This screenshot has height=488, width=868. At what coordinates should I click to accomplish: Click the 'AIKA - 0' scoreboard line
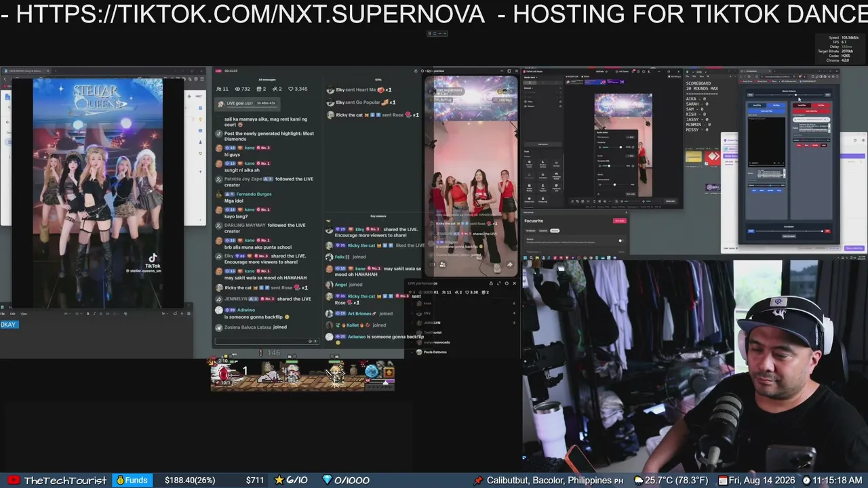pyautogui.click(x=697, y=99)
